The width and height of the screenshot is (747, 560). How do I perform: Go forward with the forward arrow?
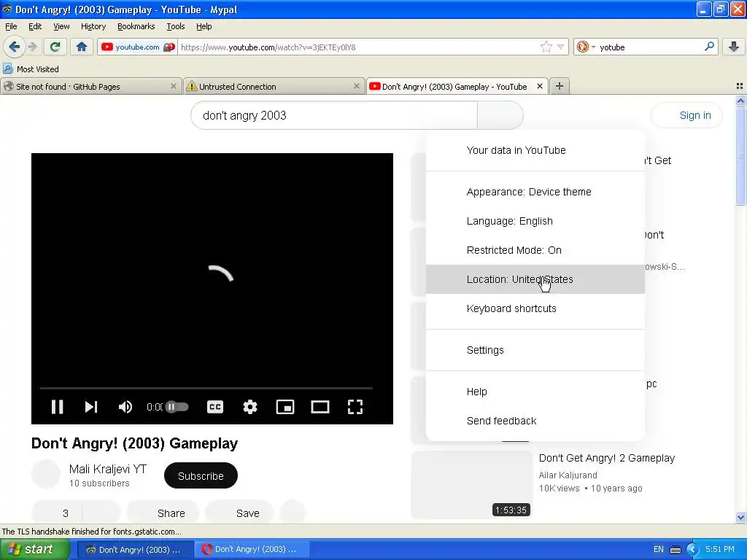click(32, 47)
